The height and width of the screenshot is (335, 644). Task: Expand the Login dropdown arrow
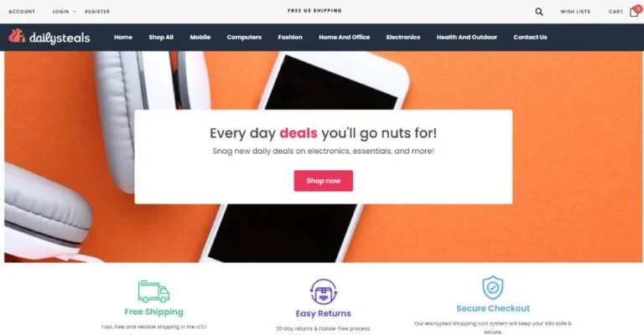[x=75, y=12]
